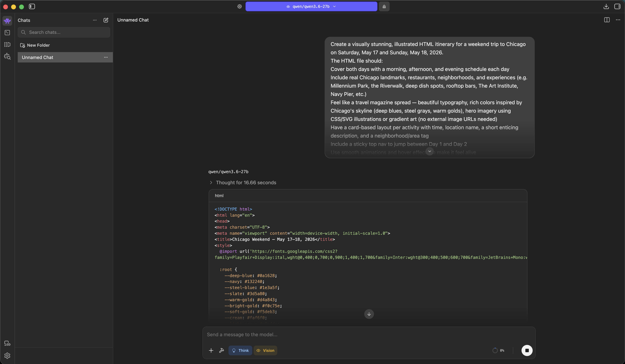Open the remote link icon at bottom left
625x364 pixels.
click(x=7, y=343)
